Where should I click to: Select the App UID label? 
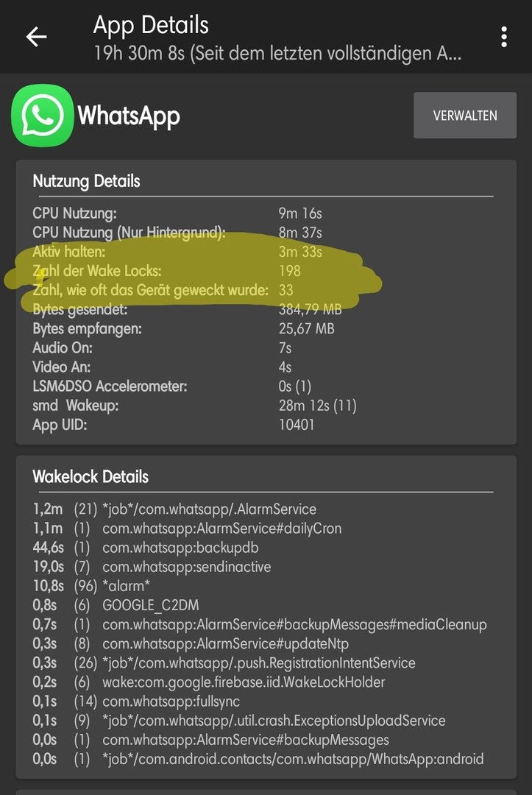[60, 425]
